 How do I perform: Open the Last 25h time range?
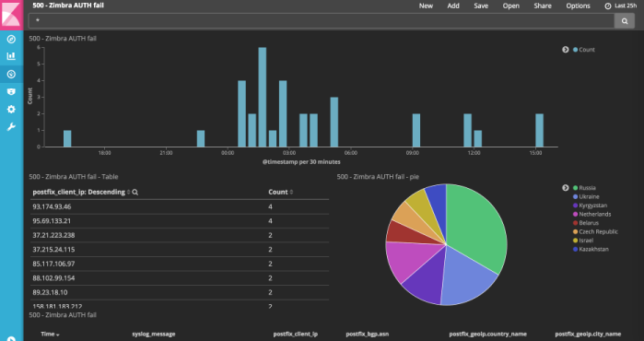(x=626, y=6)
